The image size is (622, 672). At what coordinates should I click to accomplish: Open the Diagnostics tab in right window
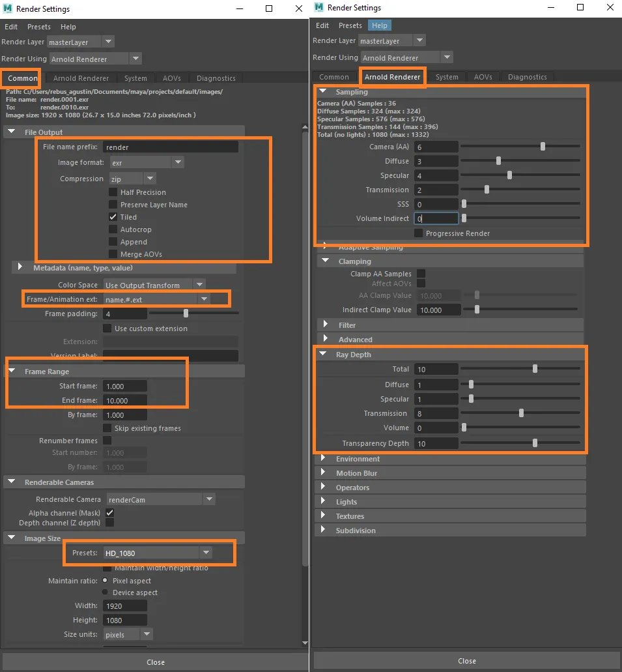528,77
